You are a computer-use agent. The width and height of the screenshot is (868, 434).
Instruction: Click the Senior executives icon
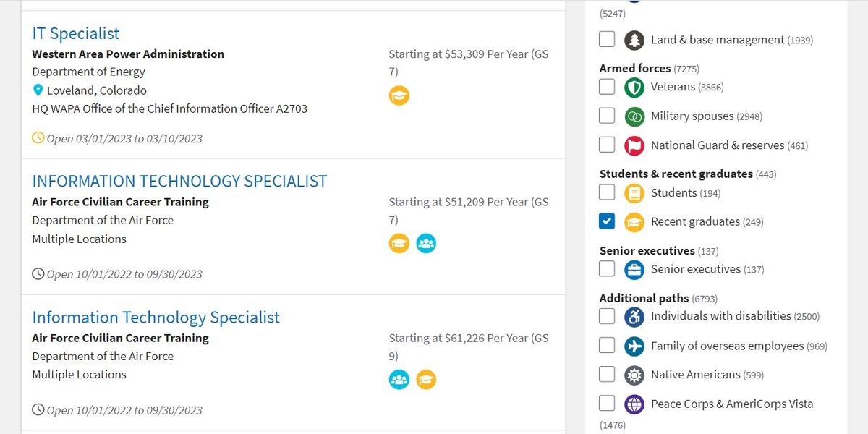tap(634, 269)
